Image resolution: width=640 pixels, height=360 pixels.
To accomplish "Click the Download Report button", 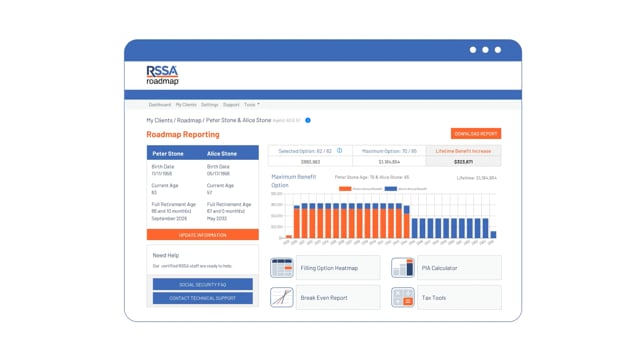I will 476,134.
